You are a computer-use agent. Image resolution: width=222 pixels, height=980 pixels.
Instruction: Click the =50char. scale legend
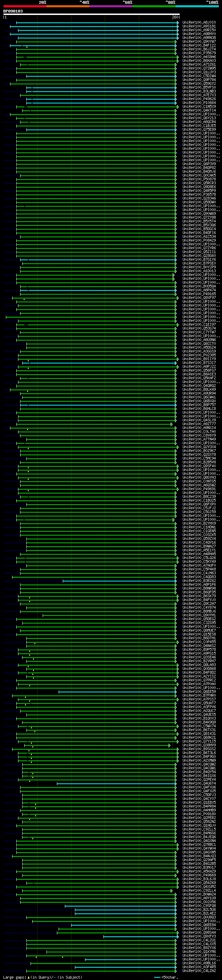click(166, 977)
